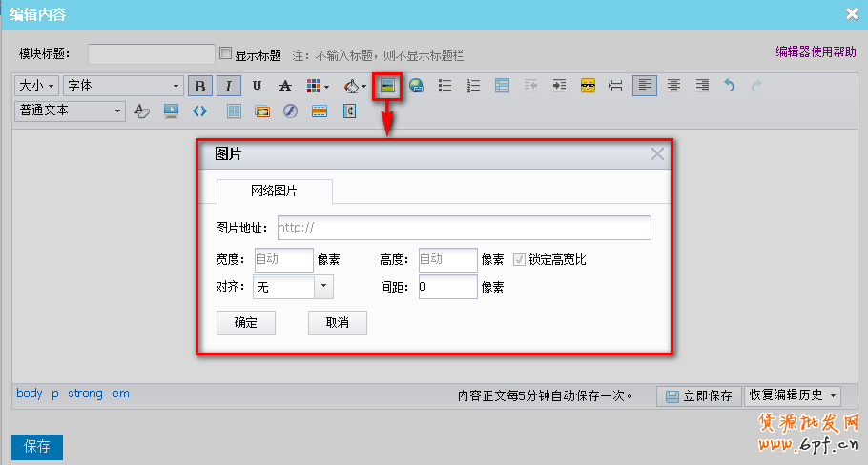Viewport: 868px width, 465px height.
Task: Insert an emoticon with the smiley icon
Action: click(588, 86)
